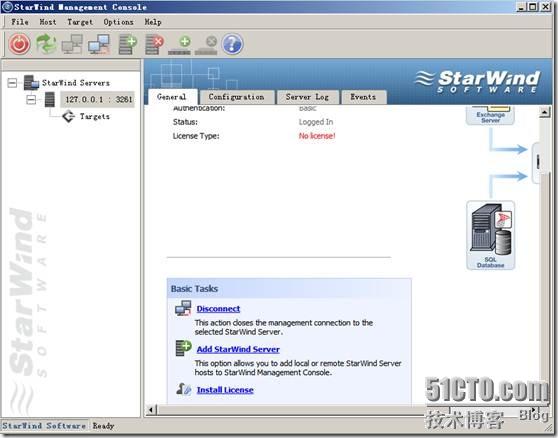The width and height of the screenshot is (558, 438).
Task: Click the Disconnect icon in Basic Tasks
Action: coord(183,308)
